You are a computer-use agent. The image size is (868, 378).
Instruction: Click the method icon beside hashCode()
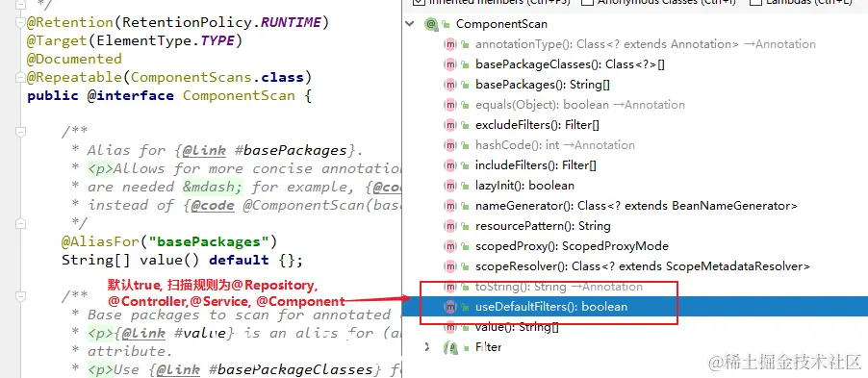point(450,145)
